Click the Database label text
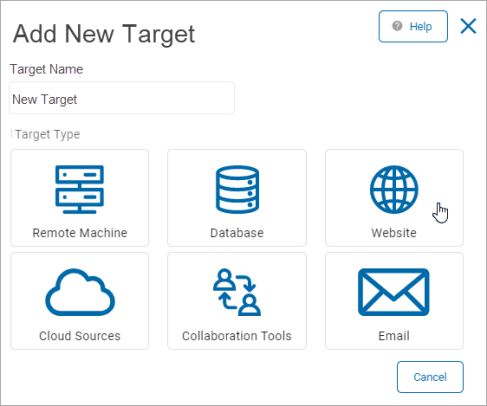This screenshot has height=406, width=487. (237, 233)
